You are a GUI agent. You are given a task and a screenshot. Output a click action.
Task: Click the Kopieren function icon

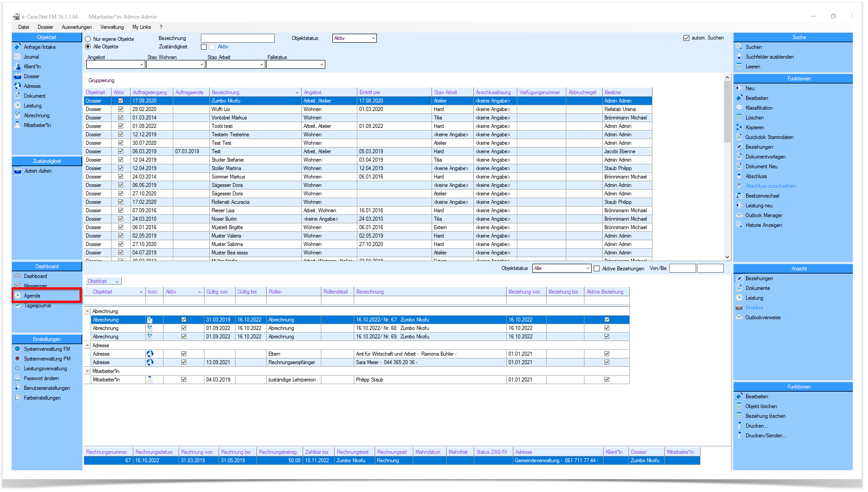pyautogui.click(x=739, y=127)
